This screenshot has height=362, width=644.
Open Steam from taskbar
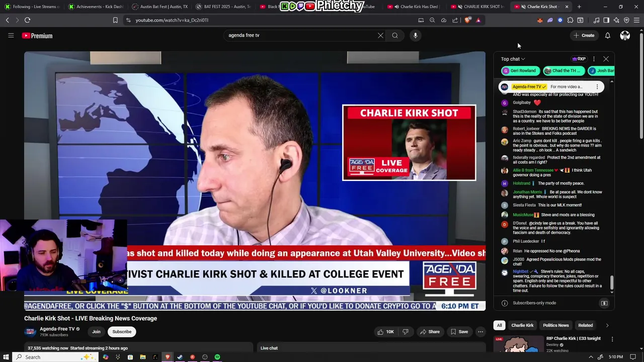180,357
